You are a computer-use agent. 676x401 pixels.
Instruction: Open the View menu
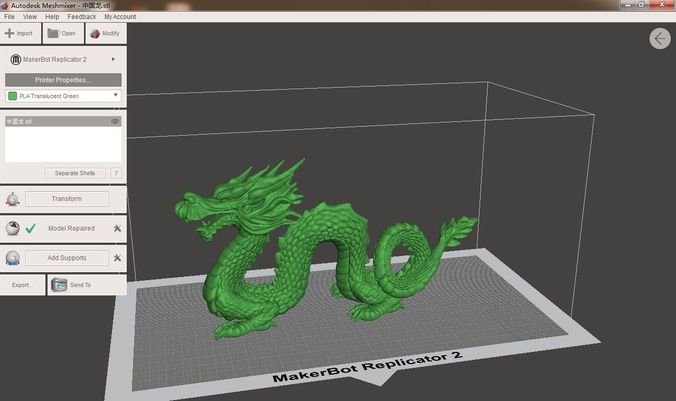click(30, 17)
